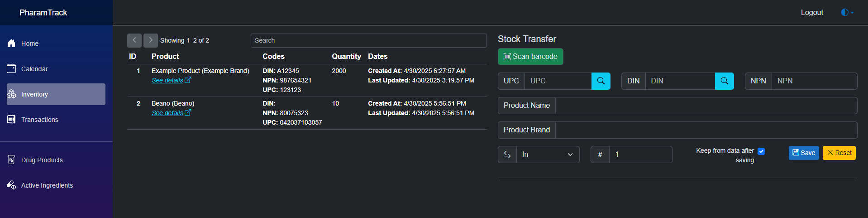Click the UPC search magnifier icon
Viewport: 868px width, 218px height.
point(601,81)
